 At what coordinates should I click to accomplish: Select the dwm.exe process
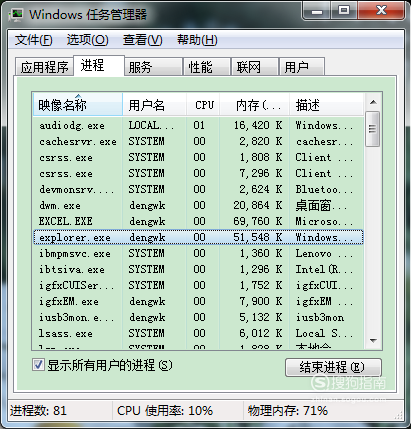click(x=198, y=205)
